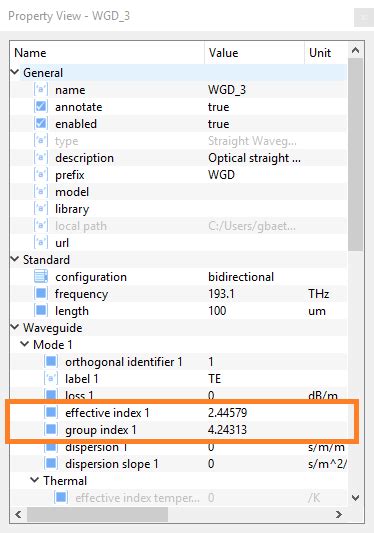Select the group index 1 value 4.24313
Viewport: 374px width, 533px height.
pos(227,430)
